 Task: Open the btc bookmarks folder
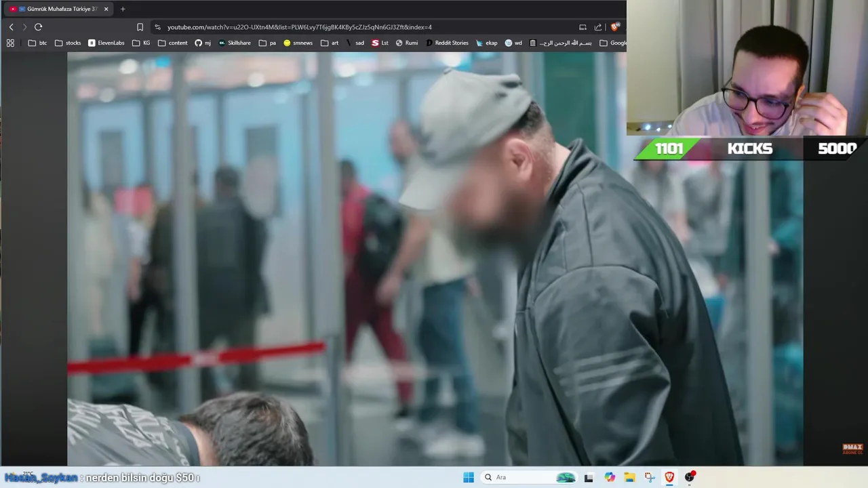pyautogui.click(x=37, y=43)
